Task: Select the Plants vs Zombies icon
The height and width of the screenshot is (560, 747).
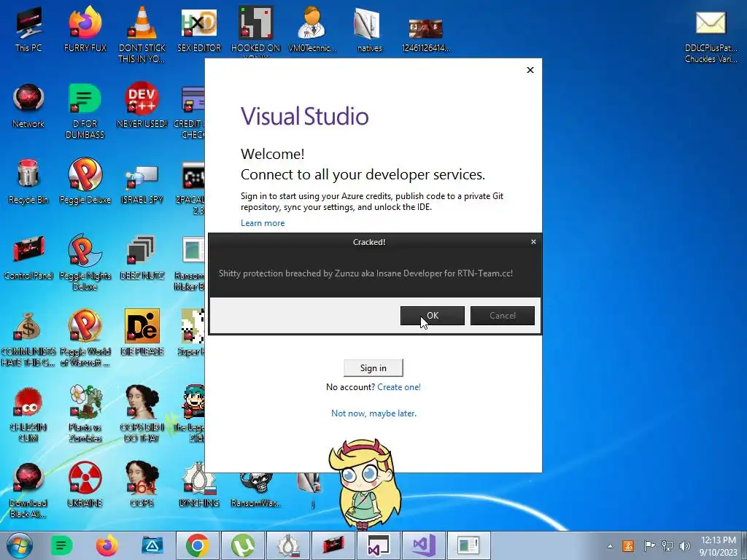Action: pos(85,413)
